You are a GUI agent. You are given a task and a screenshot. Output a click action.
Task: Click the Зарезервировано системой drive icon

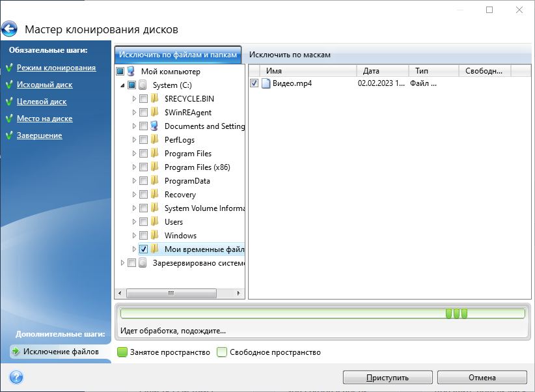point(143,263)
